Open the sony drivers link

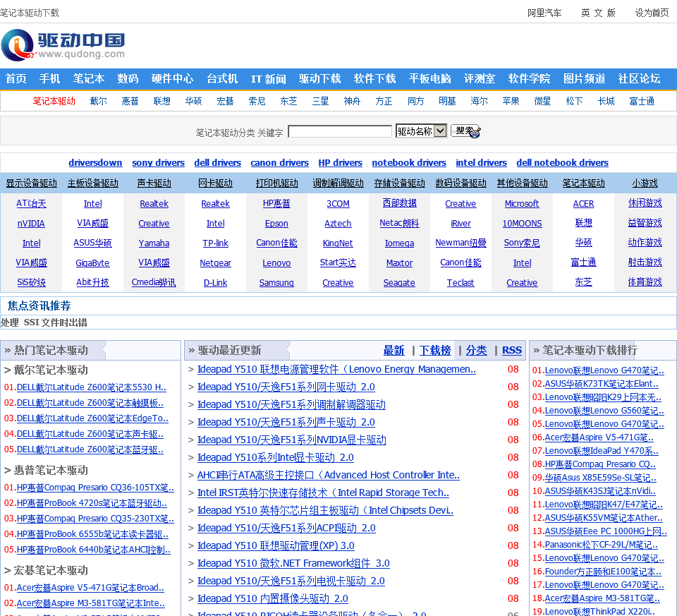tap(159, 163)
